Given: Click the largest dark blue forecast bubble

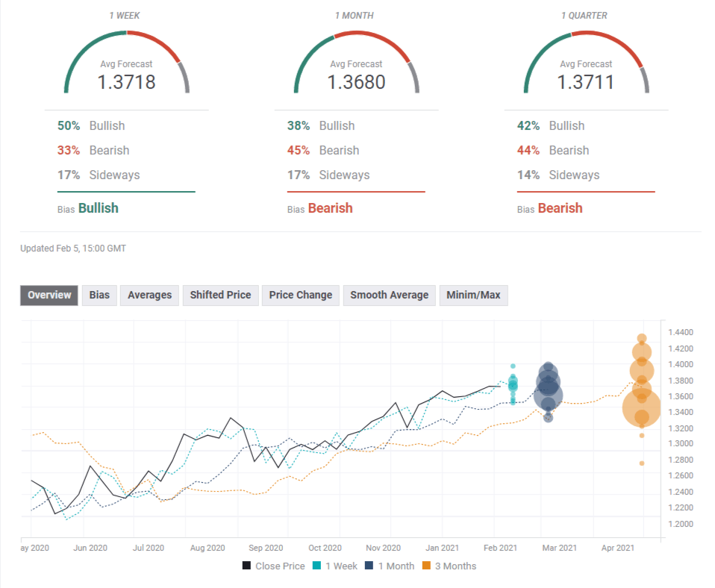Looking at the screenshot, I should [548, 395].
